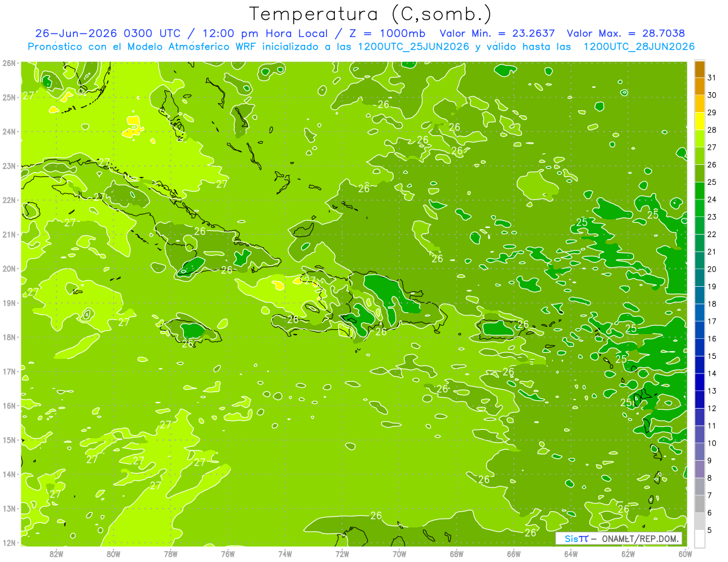728x562 pixels.
Task: Click the initialization time "1200UTC_25JUN2026"
Action: pos(414,47)
